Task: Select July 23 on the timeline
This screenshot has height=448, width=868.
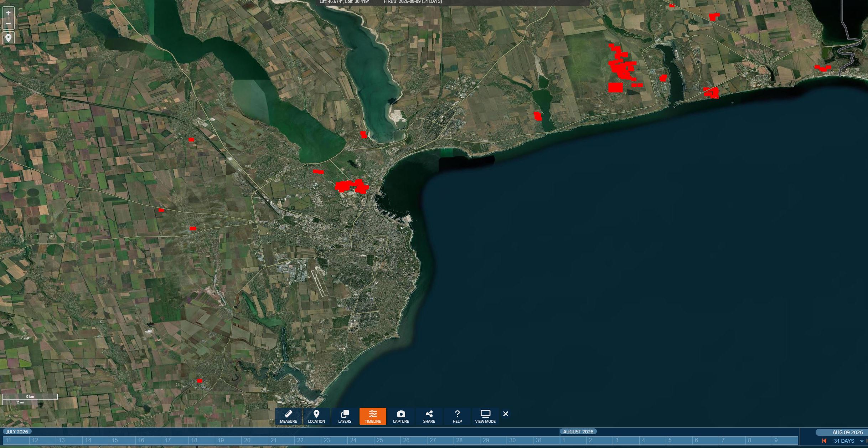Action: pos(334,441)
